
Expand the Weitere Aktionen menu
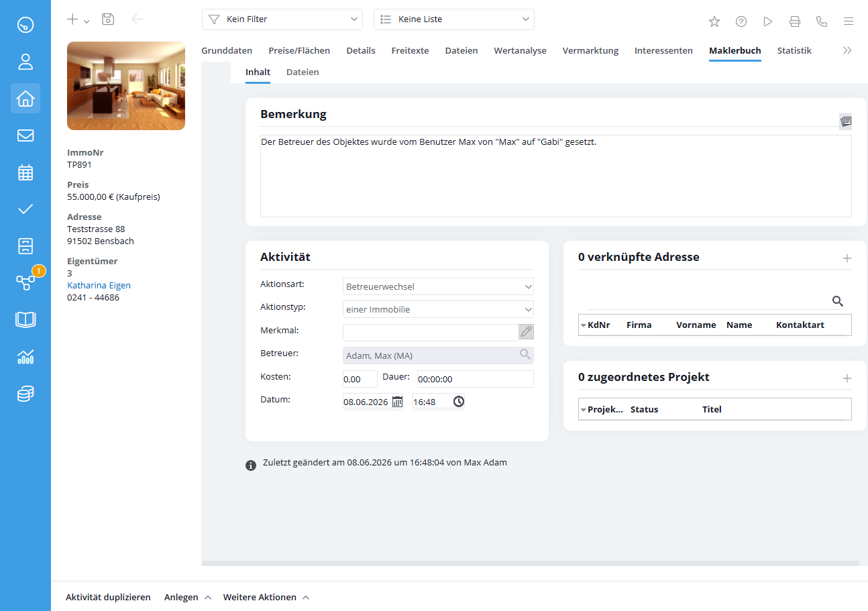point(266,597)
